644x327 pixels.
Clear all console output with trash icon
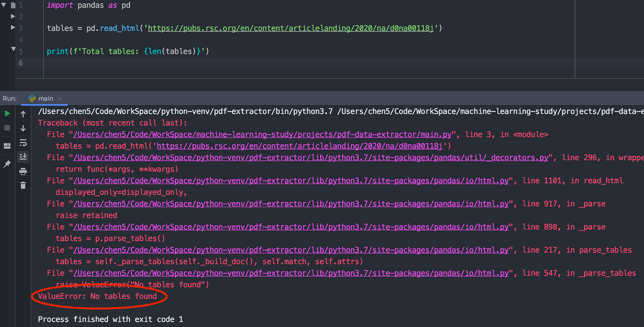(x=23, y=185)
